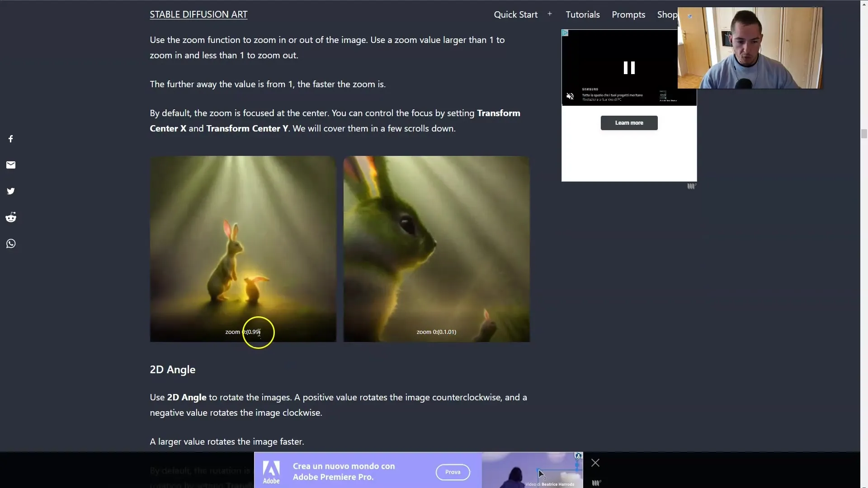868x488 pixels.
Task: Click the Learn more Samsung button
Action: pos(630,123)
